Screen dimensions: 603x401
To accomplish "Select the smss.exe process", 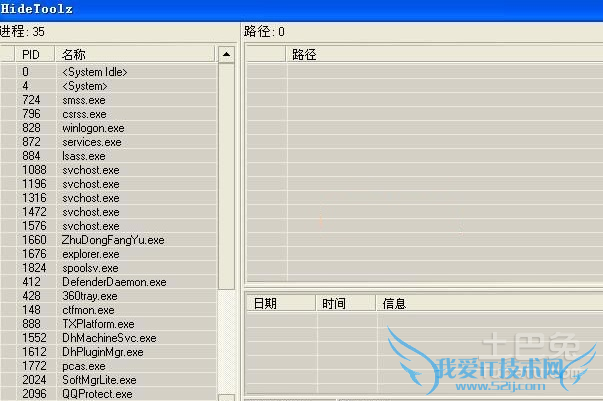I will click(108, 100).
